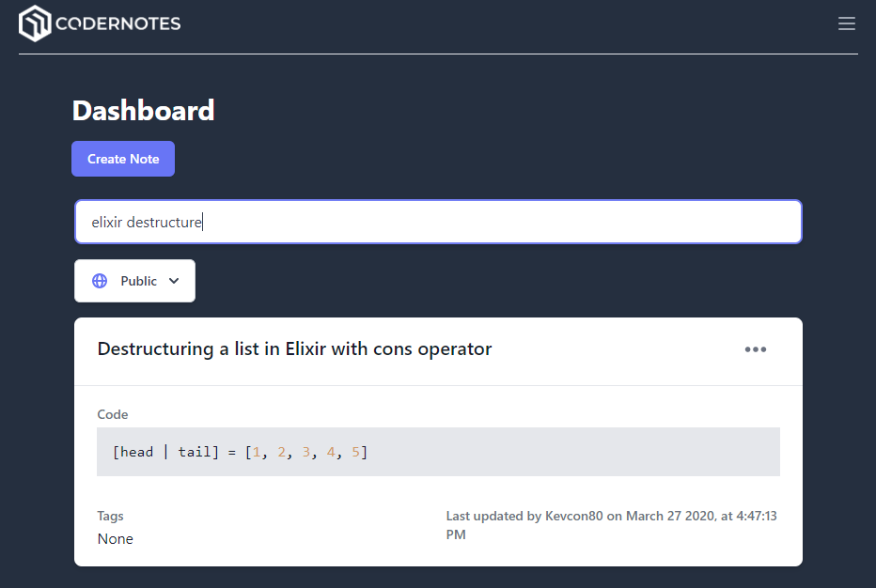Open the Destructuring a list in Elixir note
Image resolution: width=876 pixels, height=588 pixels.
294,349
